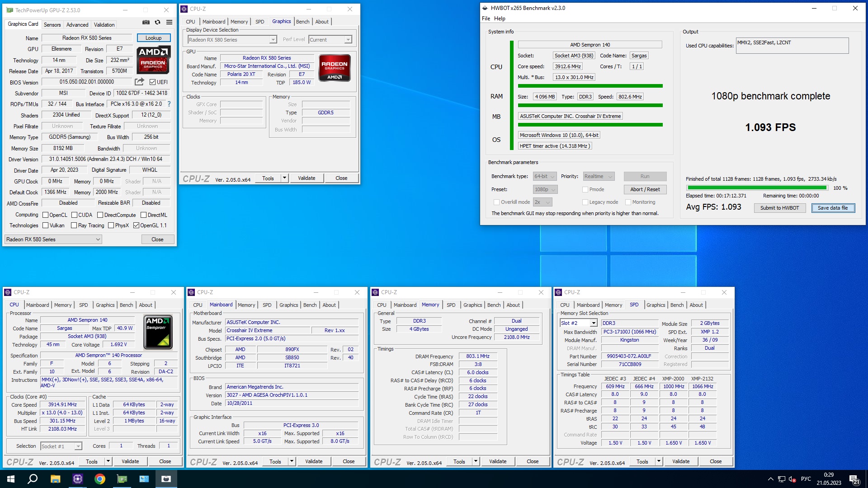Enable Overkill mode checkbox in HWBOT
This screenshot has height=488, width=868.
click(496, 202)
